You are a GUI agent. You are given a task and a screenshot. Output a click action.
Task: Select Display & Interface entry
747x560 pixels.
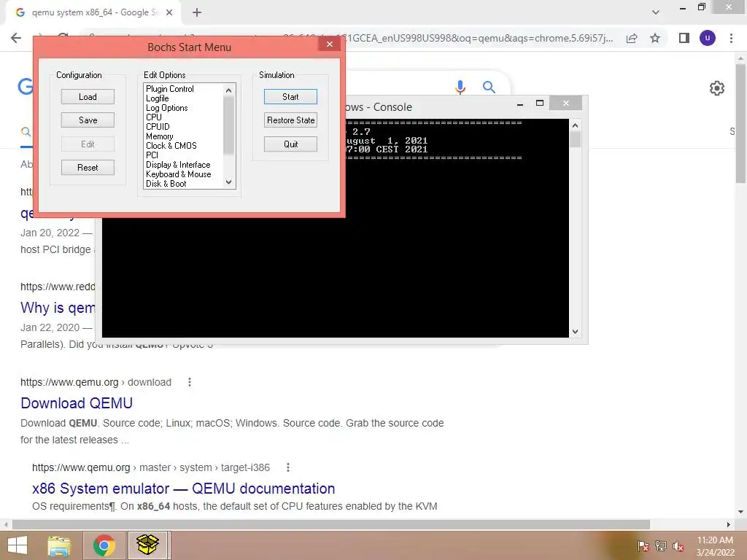point(178,165)
